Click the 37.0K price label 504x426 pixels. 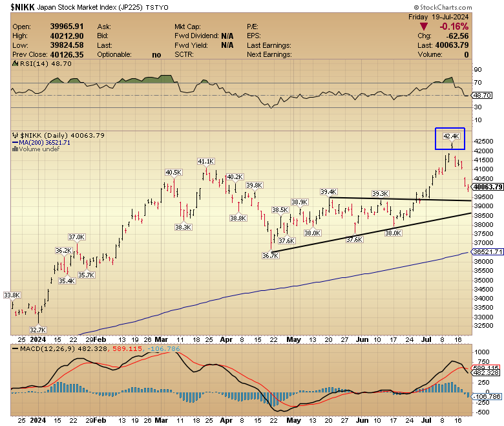tap(76, 237)
